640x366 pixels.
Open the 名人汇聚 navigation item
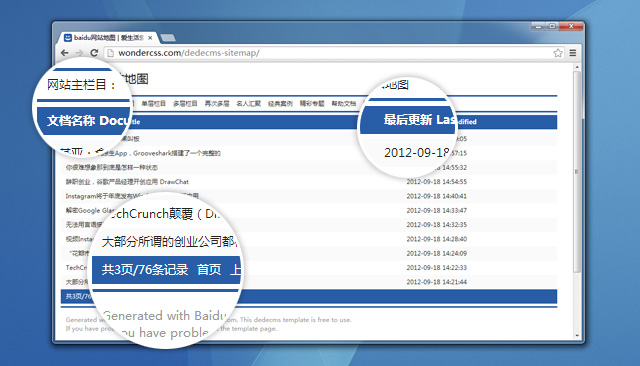(248, 104)
